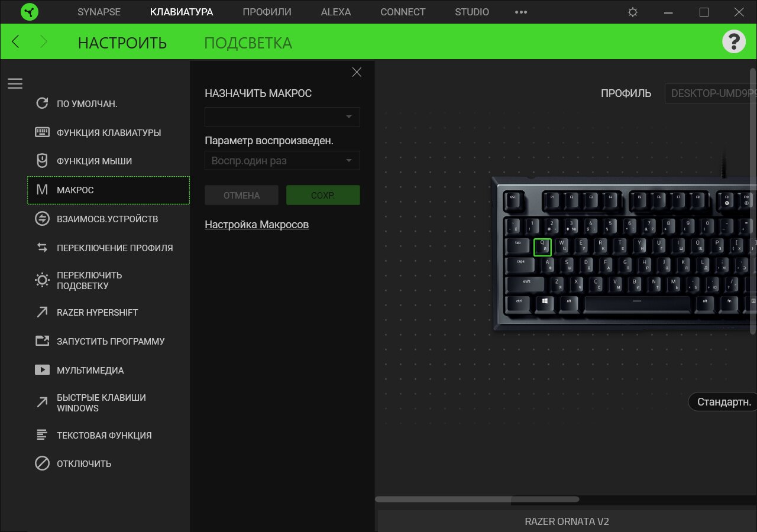This screenshot has height=532, width=757.
Task: Click the БЫСТРЫЕ КЛАВИШИ WINDOWS arrow icon
Action: point(42,403)
